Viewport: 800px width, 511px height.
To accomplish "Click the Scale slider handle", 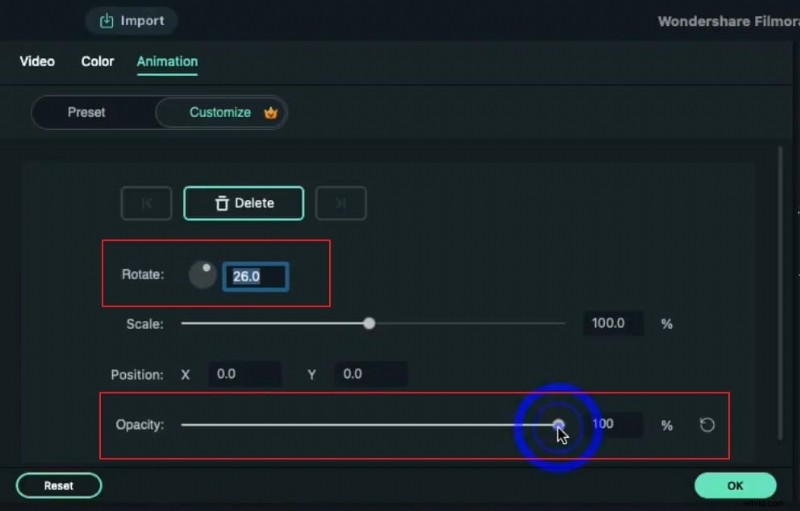I will click(369, 324).
